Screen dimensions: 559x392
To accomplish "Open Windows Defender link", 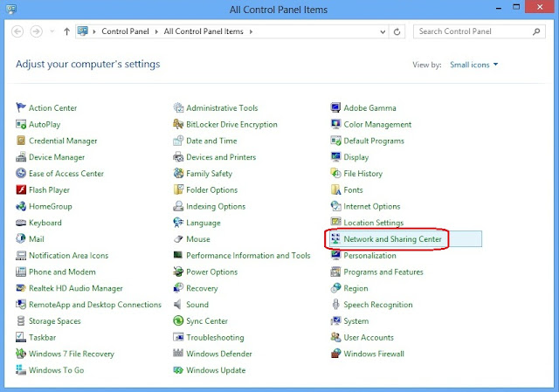I will 219,354.
